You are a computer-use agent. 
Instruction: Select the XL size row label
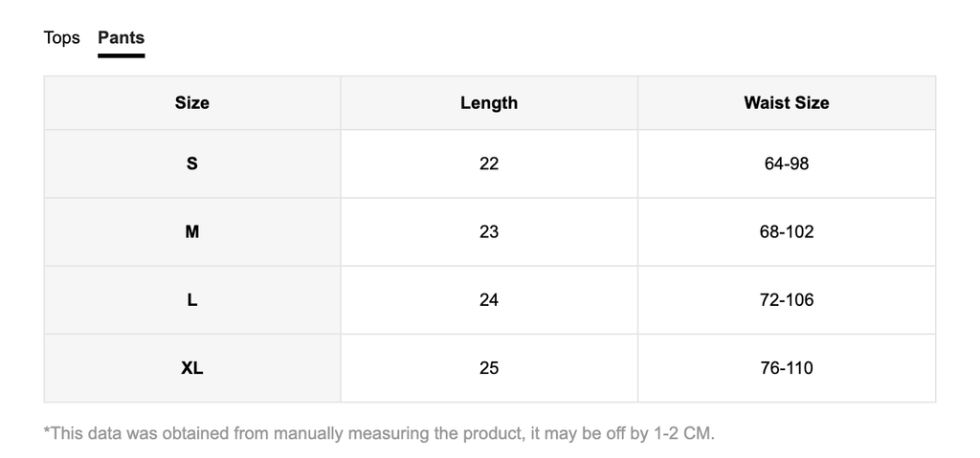(192, 368)
